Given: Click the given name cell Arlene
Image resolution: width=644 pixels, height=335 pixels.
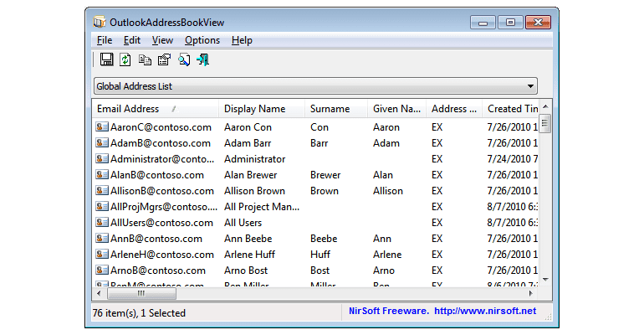Looking at the screenshot, I should 387,255.
